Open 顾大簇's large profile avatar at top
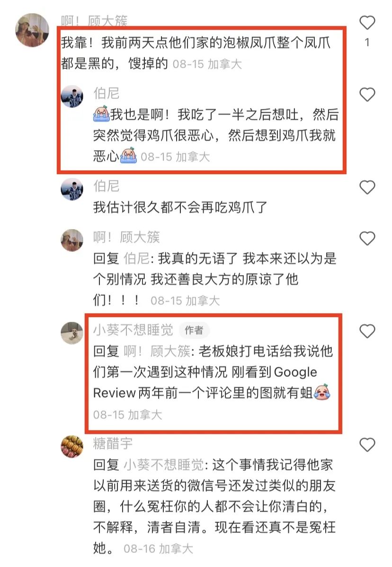Viewport: 392px width, 567px height. tap(32, 30)
